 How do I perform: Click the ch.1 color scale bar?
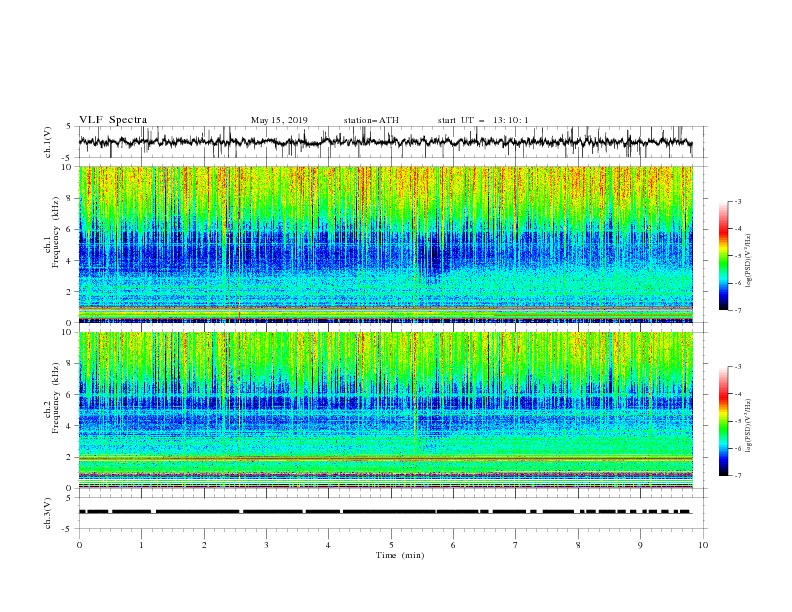[x=723, y=255]
